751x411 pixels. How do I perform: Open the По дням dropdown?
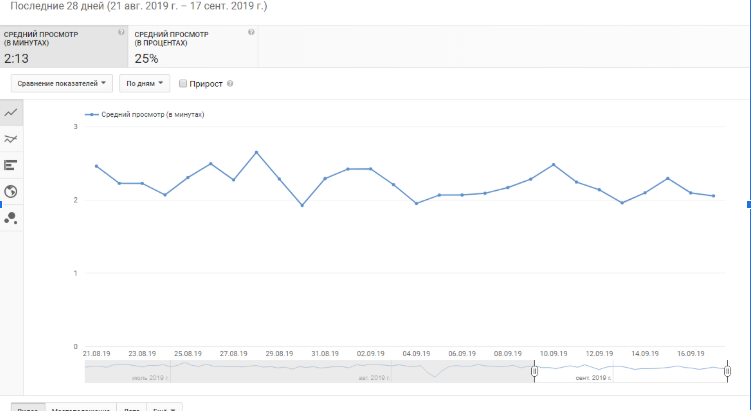[x=144, y=83]
